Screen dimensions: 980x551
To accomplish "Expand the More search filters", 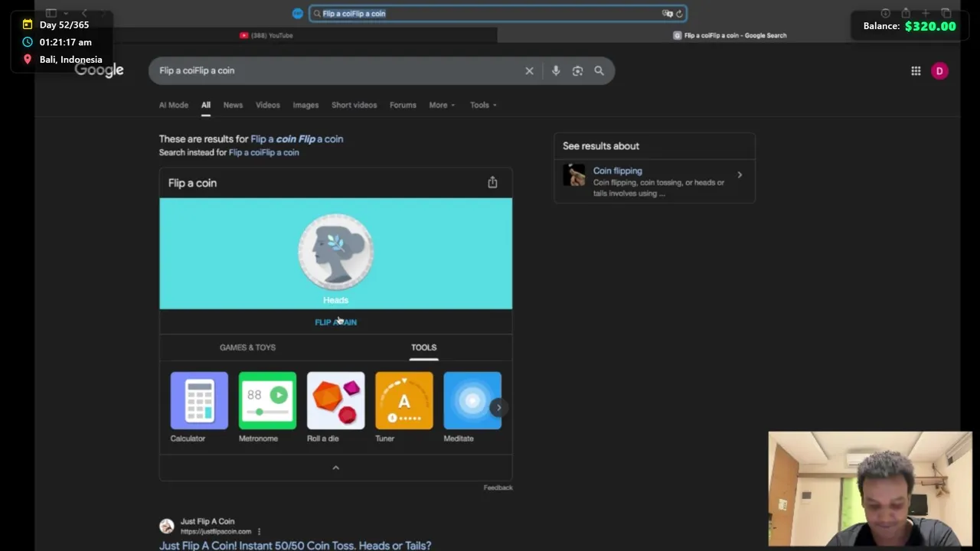I will pos(442,105).
